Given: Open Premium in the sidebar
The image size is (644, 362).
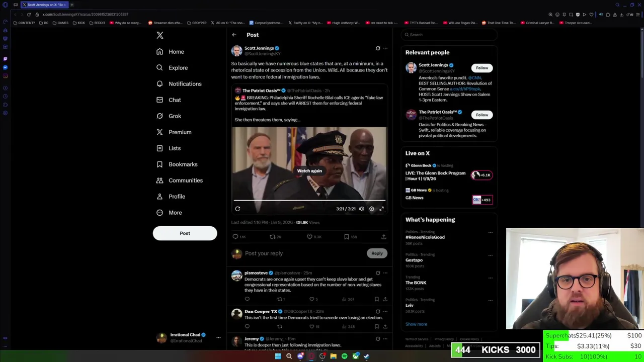Looking at the screenshot, I should pos(174,132).
